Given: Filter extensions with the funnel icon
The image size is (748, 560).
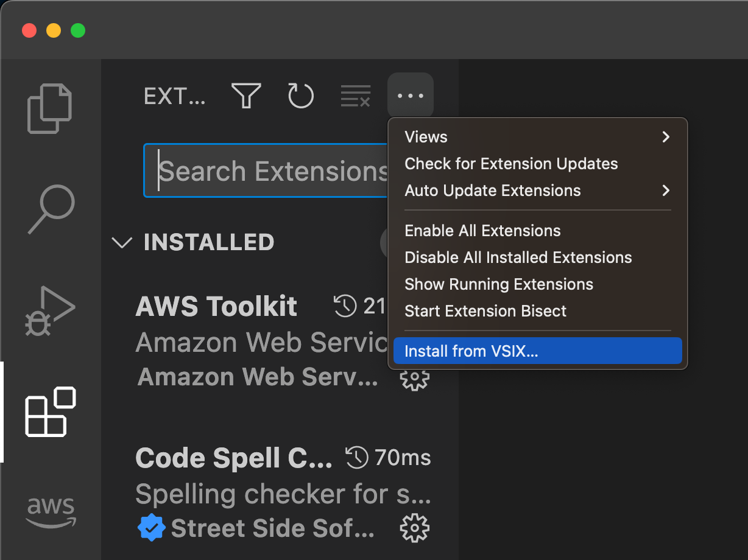Looking at the screenshot, I should click(x=246, y=96).
